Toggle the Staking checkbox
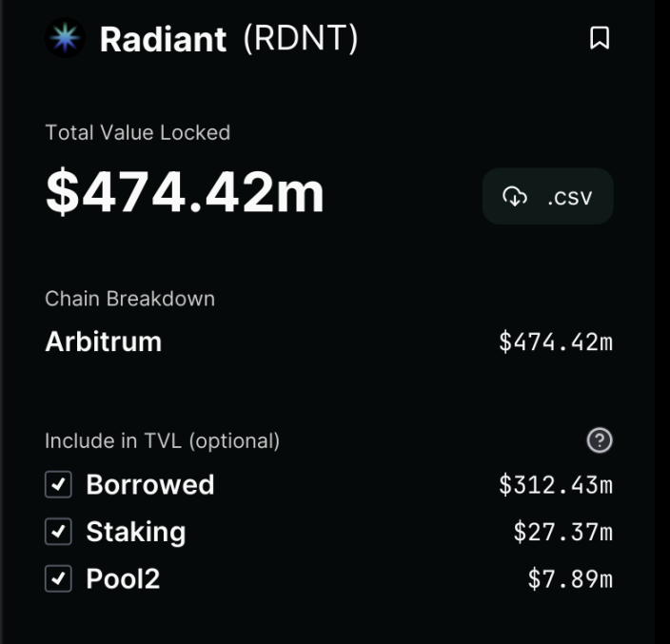 click(x=59, y=532)
